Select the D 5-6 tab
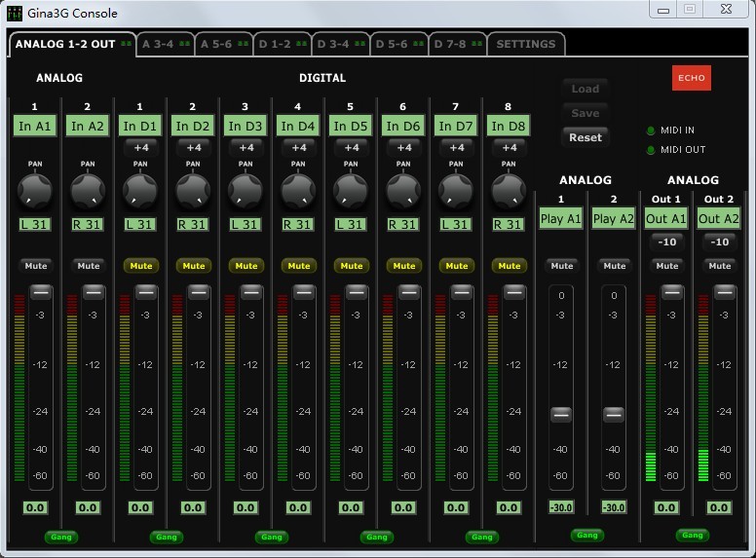The height and width of the screenshot is (558, 756). (x=398, y=45)
